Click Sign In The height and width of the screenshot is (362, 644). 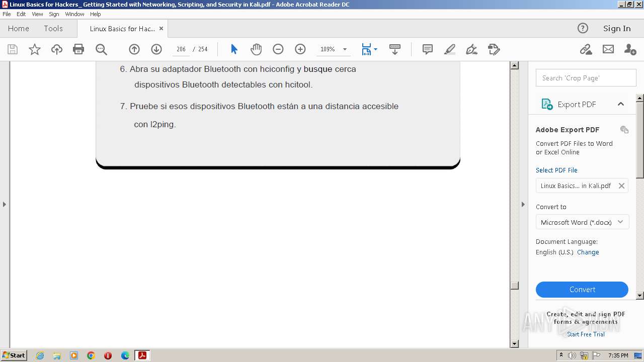(617, 29)
